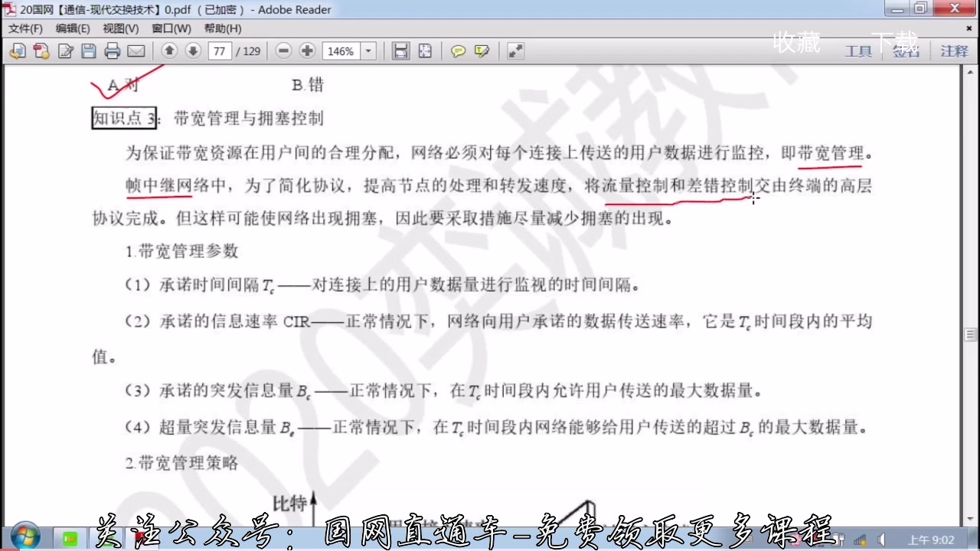Open the 视图(V) menu
The height and width of the screenshot is (551, 980).
click(x=121, y=28)
